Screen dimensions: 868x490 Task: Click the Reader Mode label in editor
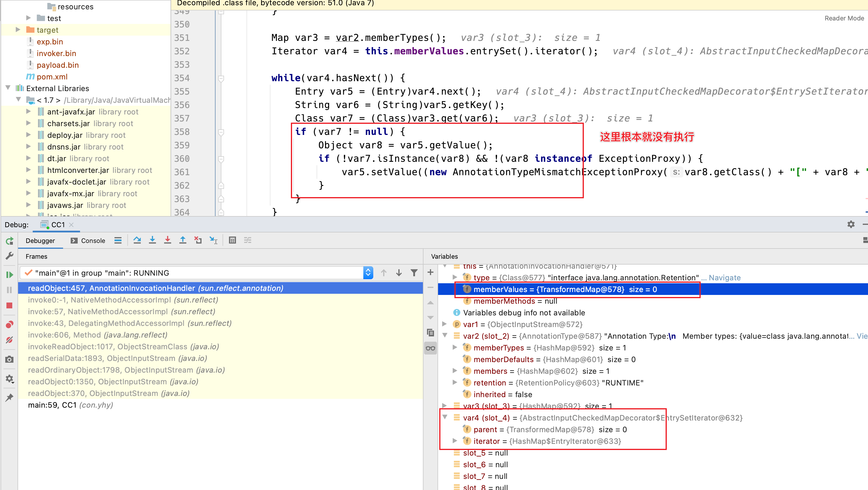pos(844,18)
